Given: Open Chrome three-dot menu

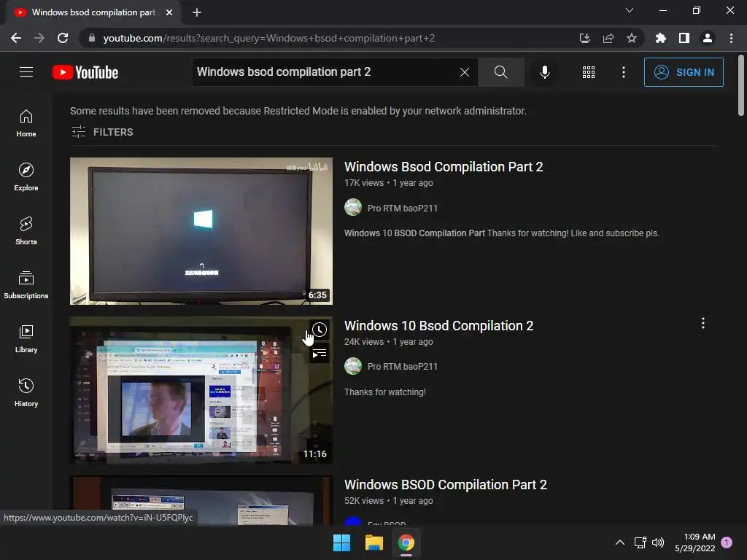Looking at the screenshot, I should coord(731,38).
